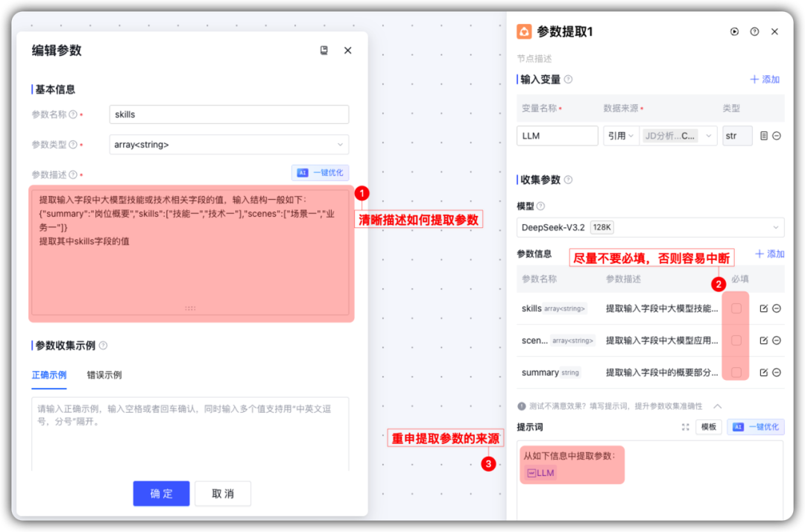Delete the LLM input variable row
Viewport: 805px width, 532px height.
(777, 136)
